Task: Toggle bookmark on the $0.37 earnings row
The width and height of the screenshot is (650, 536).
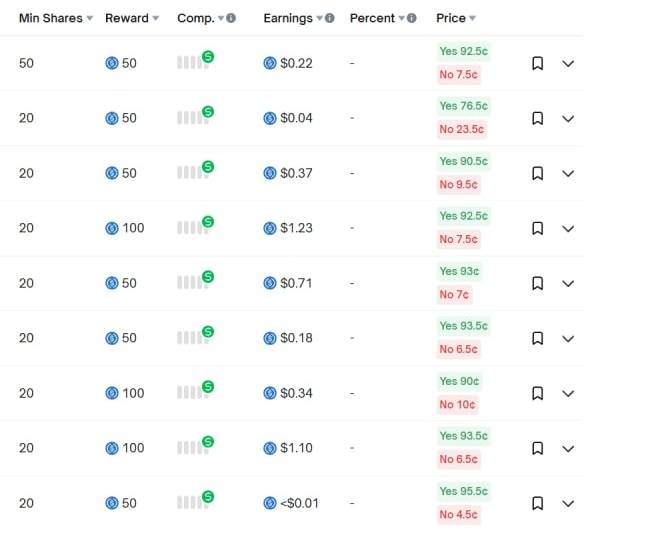Action: (537, 173)
